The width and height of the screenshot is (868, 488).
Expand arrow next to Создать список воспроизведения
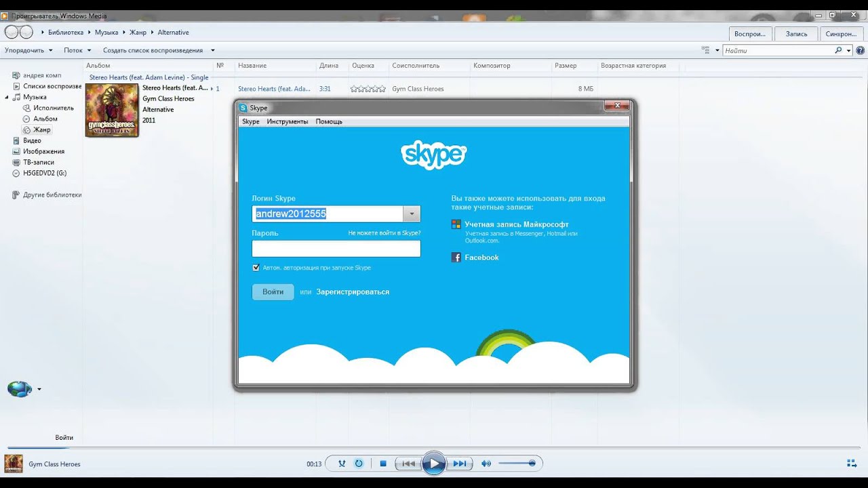click(x=212, y=50)
